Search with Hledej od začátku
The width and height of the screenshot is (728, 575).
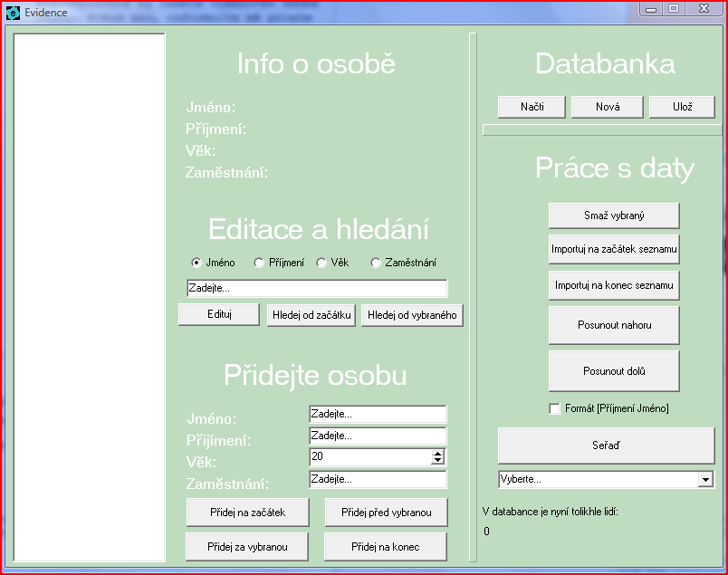point(311,315)
